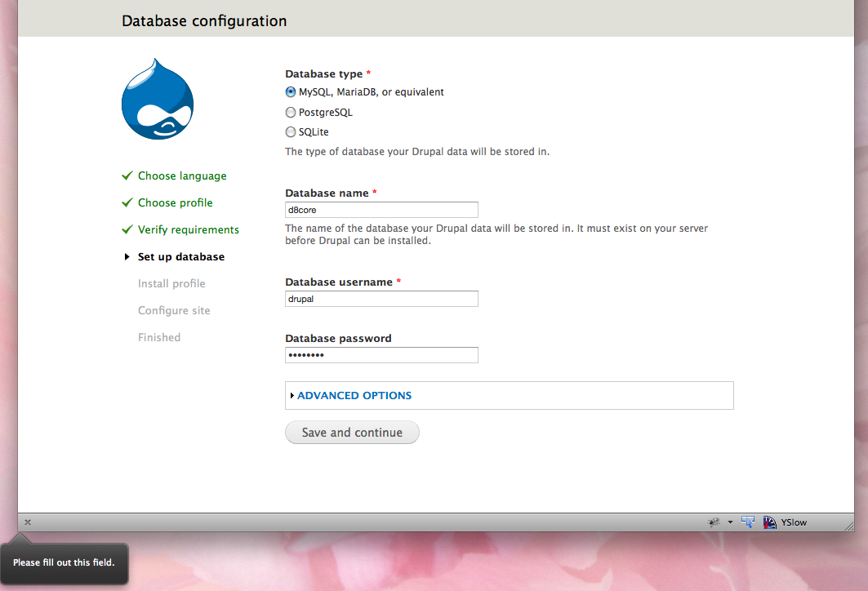Focus the Database name field
The image size is (868, 591).
[x=381, y=210]
